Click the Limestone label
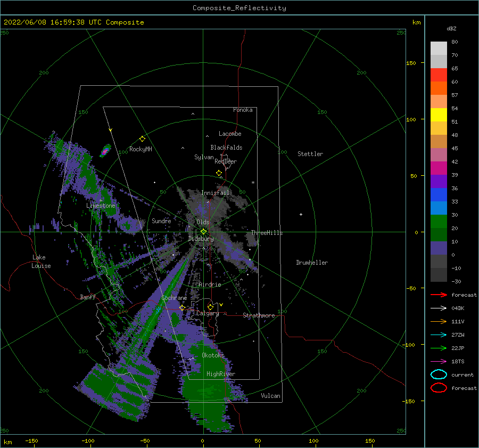Image resolution: width=479 pixels, height=448 pixels. (x=101, y=206)
